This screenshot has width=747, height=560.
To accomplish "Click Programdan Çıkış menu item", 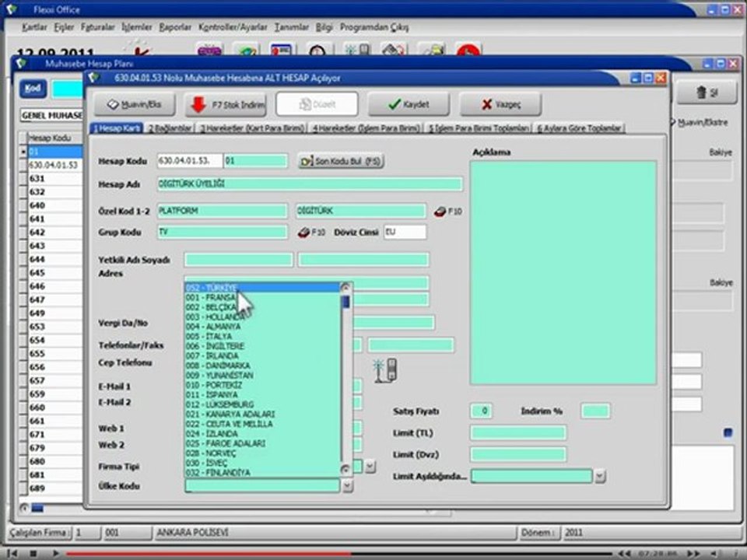I will [x=374, y=27].
